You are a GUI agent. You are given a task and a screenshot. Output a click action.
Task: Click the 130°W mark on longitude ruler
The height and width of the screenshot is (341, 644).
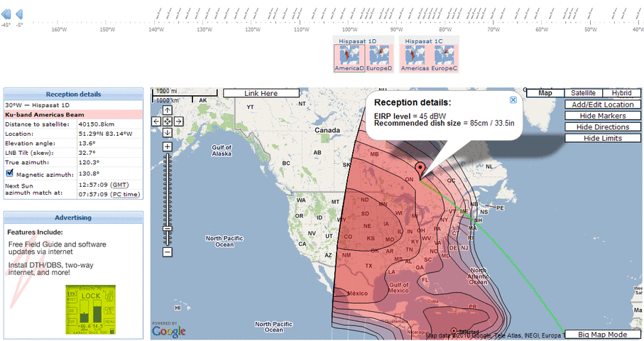pyautogui.click(x=204, y=30)
